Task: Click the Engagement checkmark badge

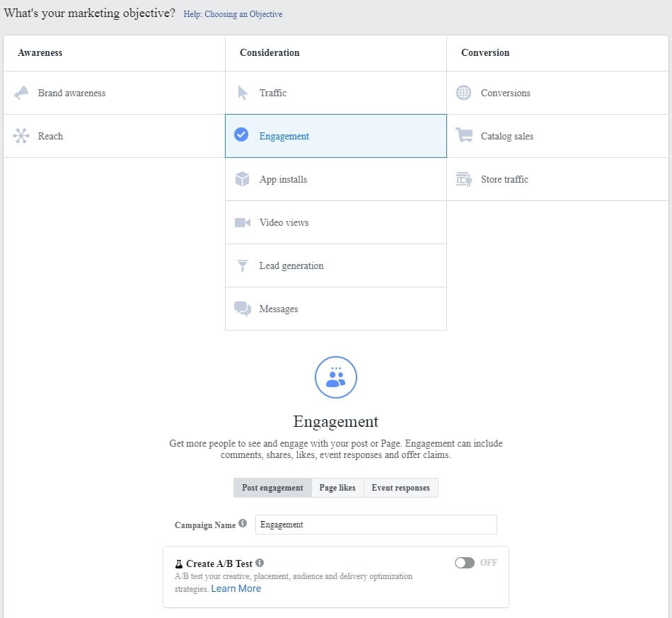Action: (243, 136)
